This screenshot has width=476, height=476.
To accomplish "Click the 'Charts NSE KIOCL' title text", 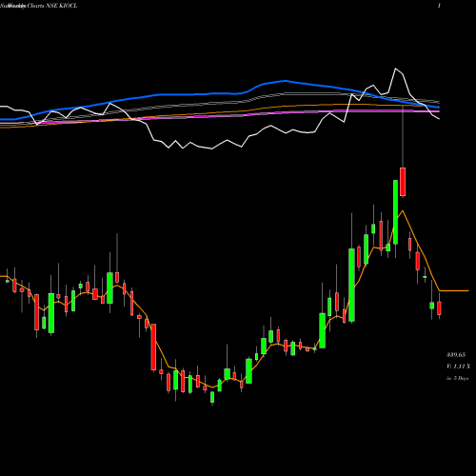I will click(52, 6).
